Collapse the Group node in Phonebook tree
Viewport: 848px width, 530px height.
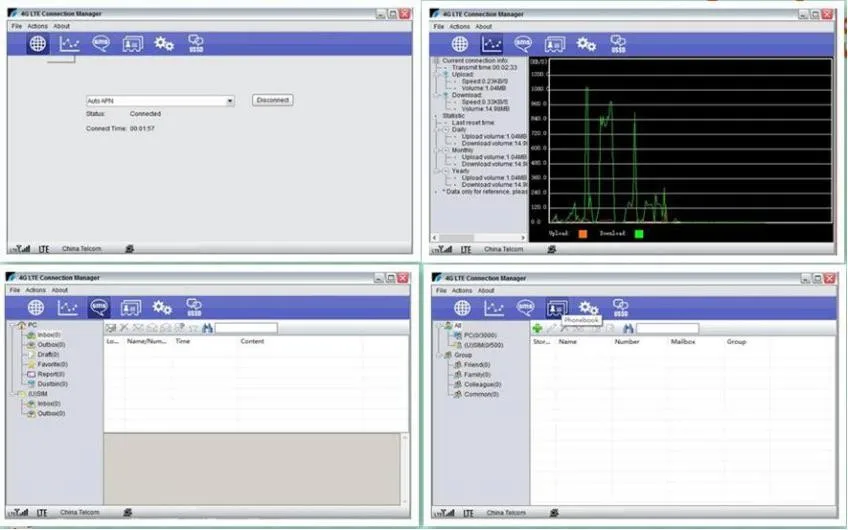coord(438,355)
